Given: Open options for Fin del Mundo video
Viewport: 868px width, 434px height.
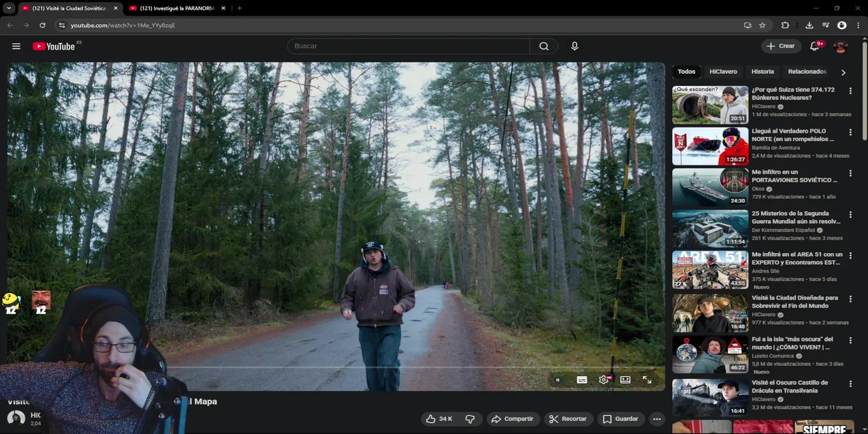Looking at the screenshot, I should 851,299.
